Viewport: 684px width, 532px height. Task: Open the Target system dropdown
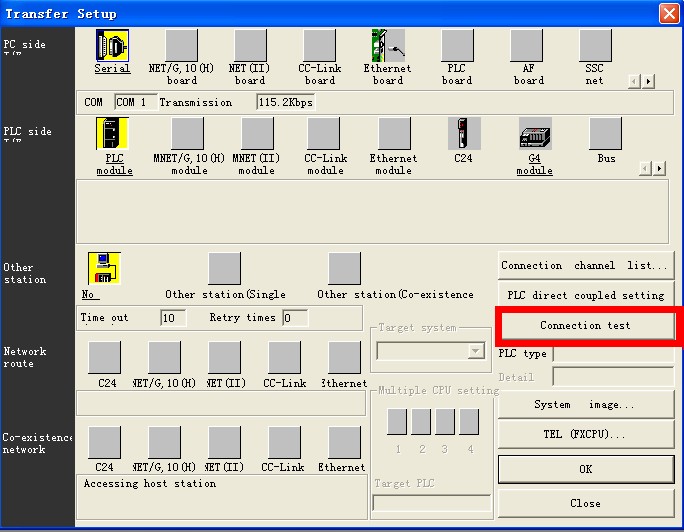coord(476,351)
